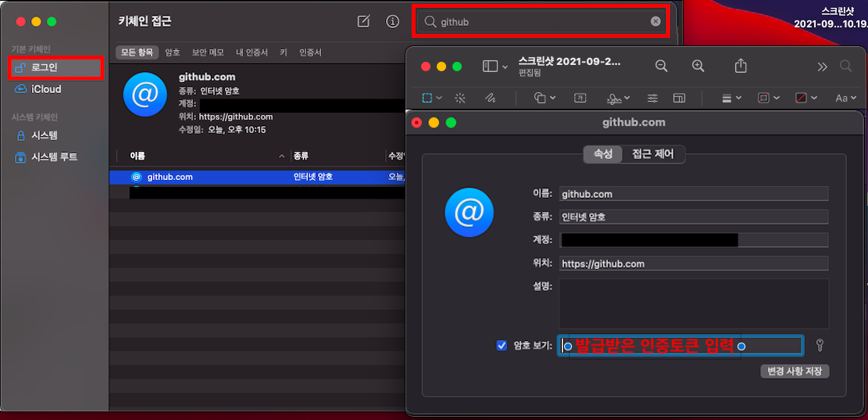Expand the line style dropdown arrow

click(x=738, y=98)
